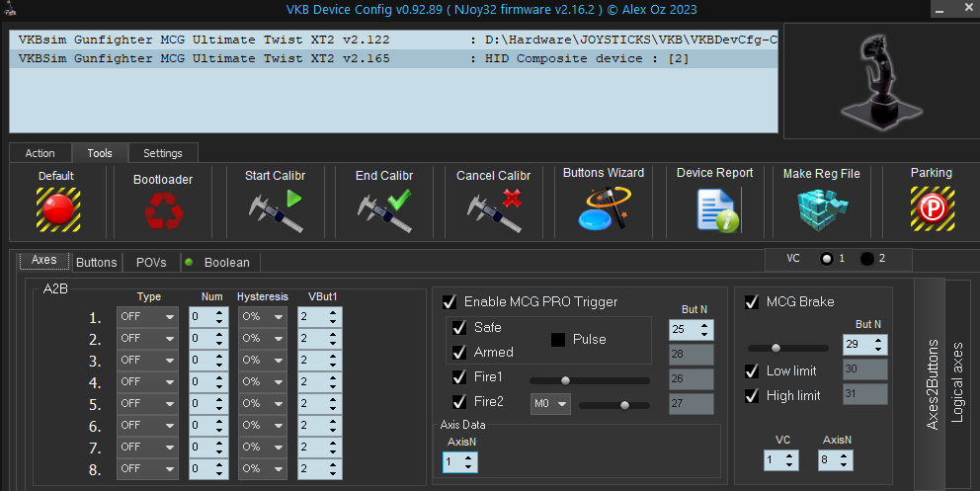Select VC radio button 1
The image size is (980, 491).
pos(827,259)
